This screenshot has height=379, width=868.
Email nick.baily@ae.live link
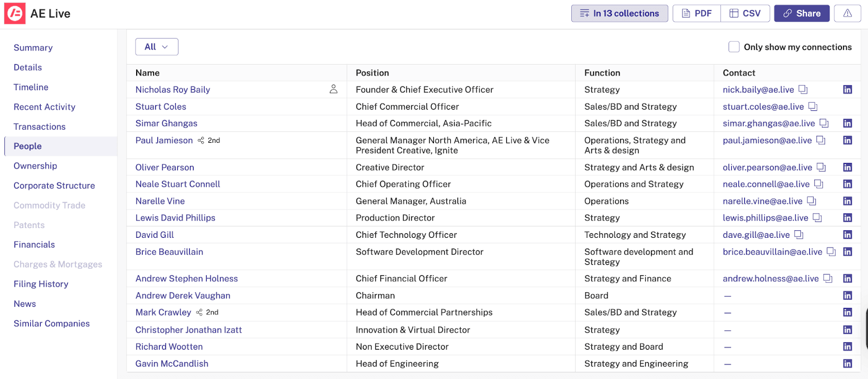[758, 90]
